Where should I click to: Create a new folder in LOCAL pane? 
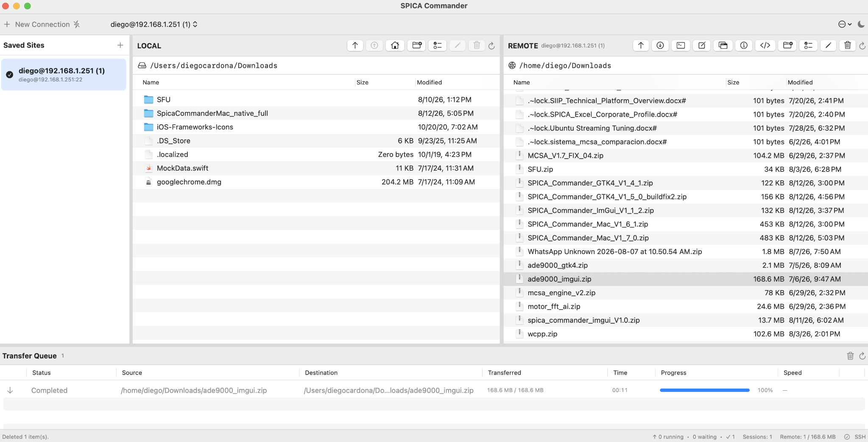(x=417, y=45)
